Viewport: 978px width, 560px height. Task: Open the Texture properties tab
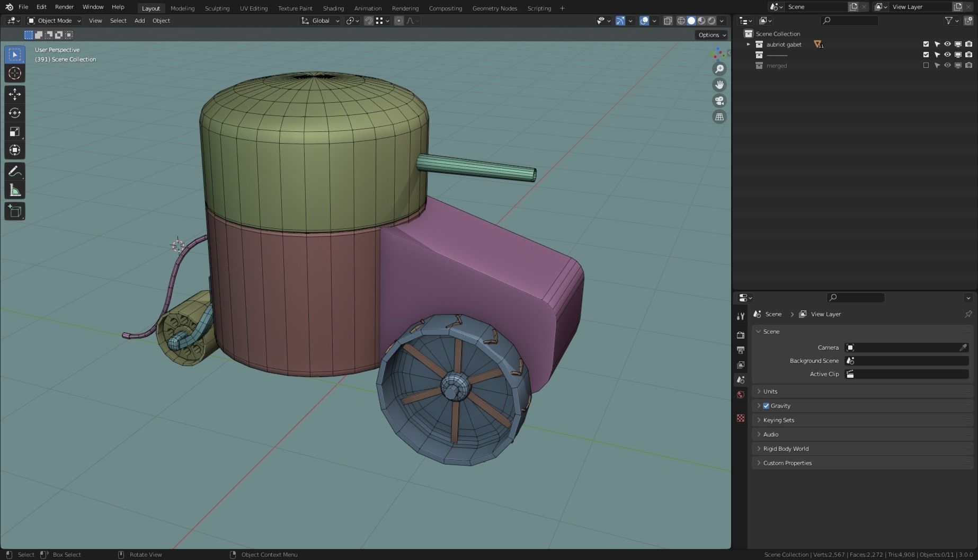[741, 418]
